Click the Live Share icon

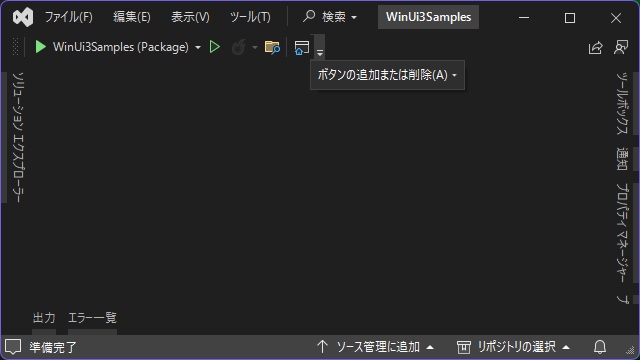[596, 47]
